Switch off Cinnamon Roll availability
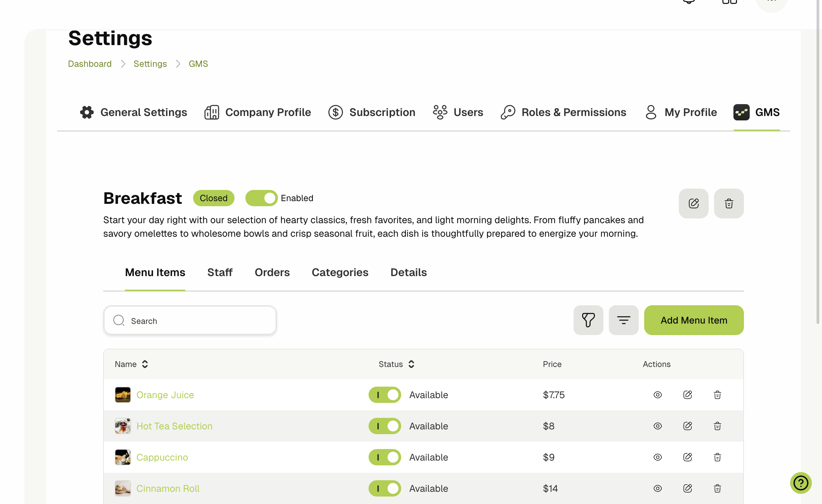The width and height of the screenshot is (822, 504). (385, 488)
